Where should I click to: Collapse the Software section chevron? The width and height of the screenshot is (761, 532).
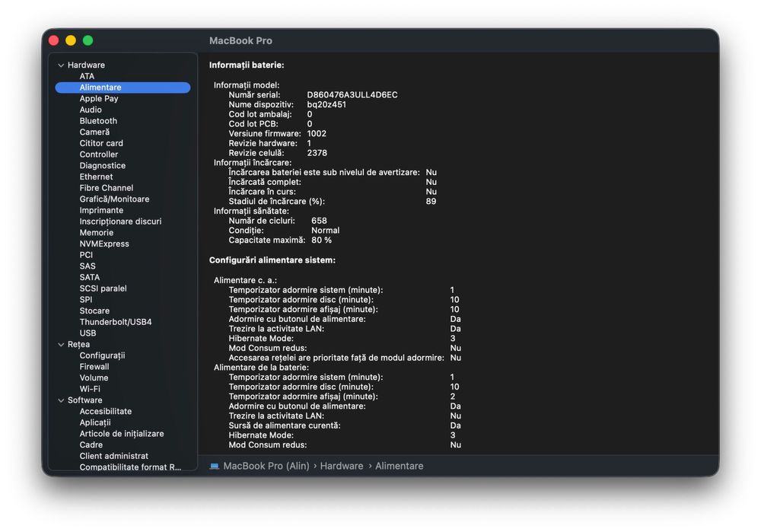tap(61, 400)
